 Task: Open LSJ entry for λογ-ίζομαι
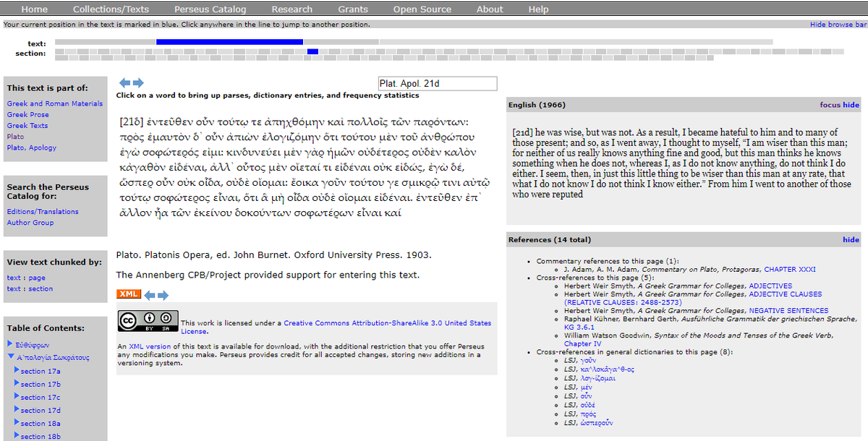pyautogui.click(x=597, y=378)
